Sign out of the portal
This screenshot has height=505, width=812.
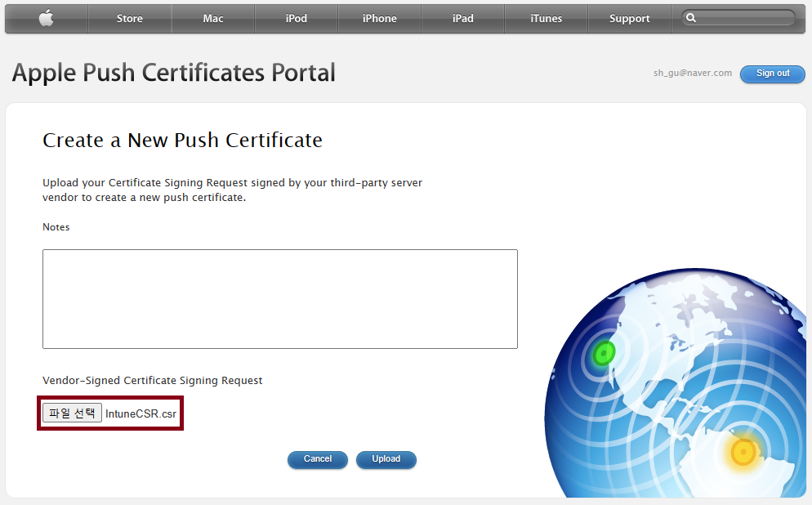pyautogui.click(x=773, y=74)
